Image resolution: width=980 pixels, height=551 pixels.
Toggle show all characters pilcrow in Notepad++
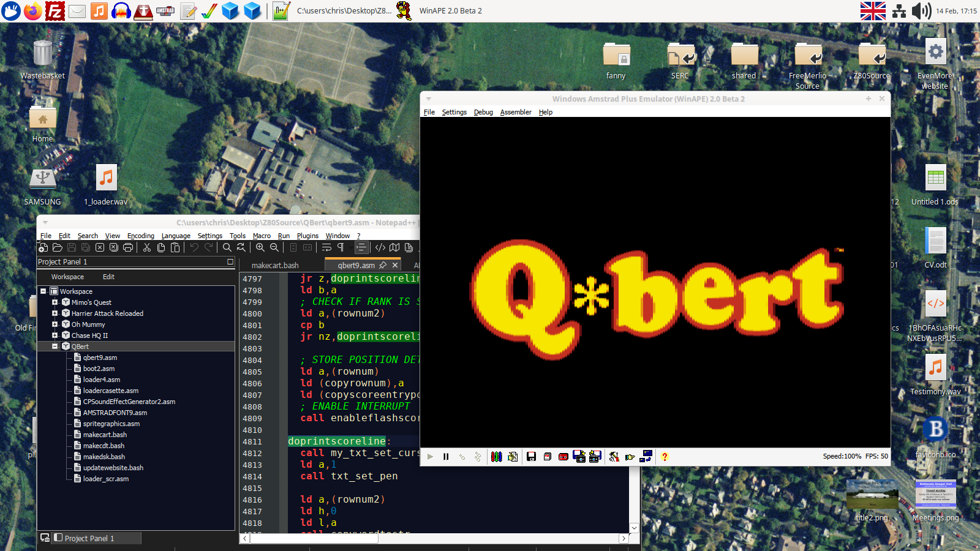point(341,247)
